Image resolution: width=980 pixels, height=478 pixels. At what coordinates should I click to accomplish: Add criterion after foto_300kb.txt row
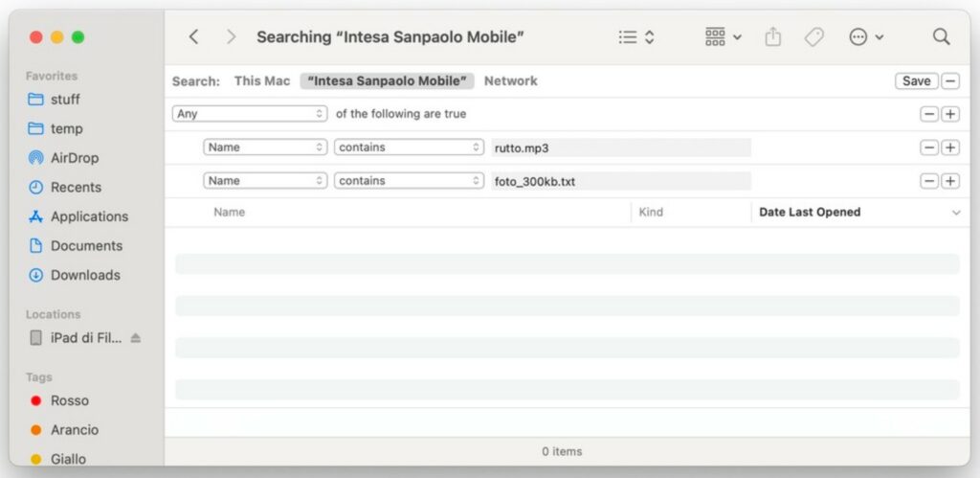click(949, 181)
